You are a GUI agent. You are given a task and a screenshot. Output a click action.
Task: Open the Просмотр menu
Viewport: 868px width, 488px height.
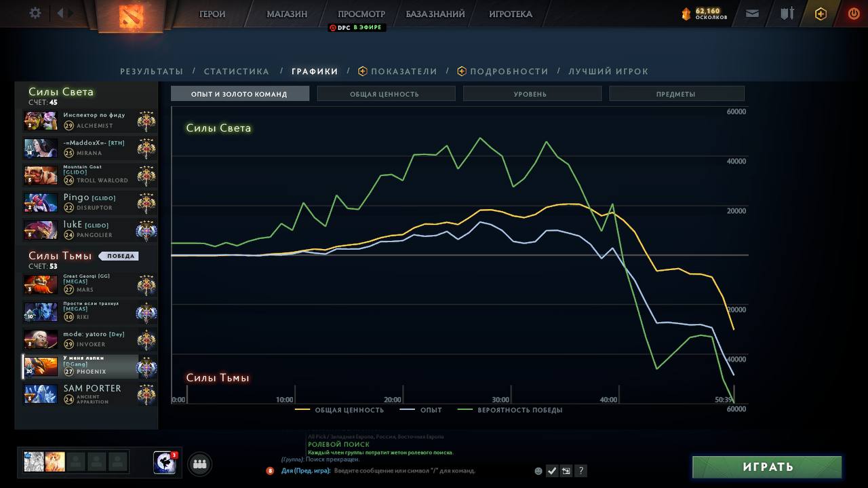tap(361, 14)
